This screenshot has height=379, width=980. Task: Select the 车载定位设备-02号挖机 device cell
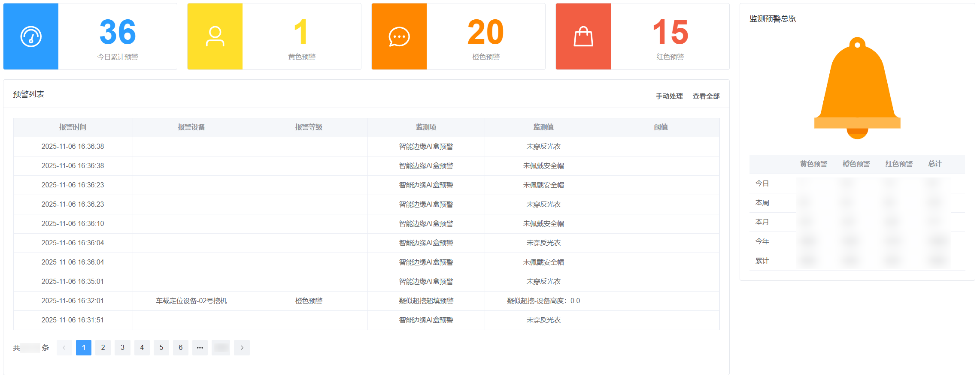point(191,301)
